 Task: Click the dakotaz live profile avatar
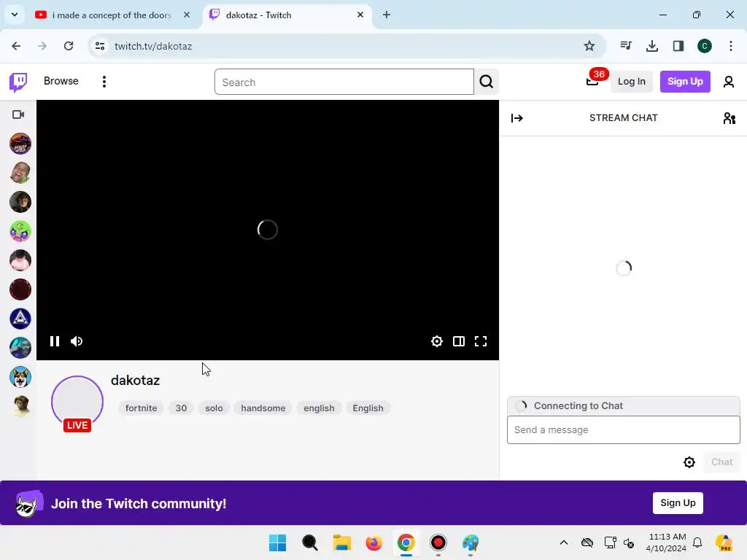(x=77, y=402)
